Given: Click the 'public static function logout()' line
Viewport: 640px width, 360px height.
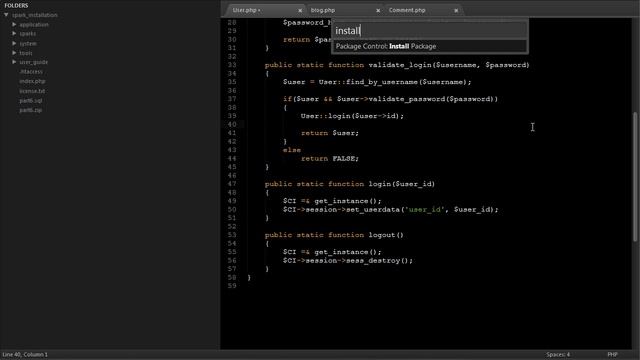Looking at the screenshot, I should [334, 235].
